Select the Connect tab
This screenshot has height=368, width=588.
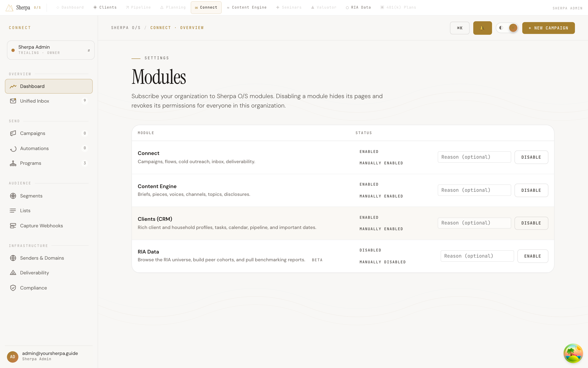pos(206,8)
